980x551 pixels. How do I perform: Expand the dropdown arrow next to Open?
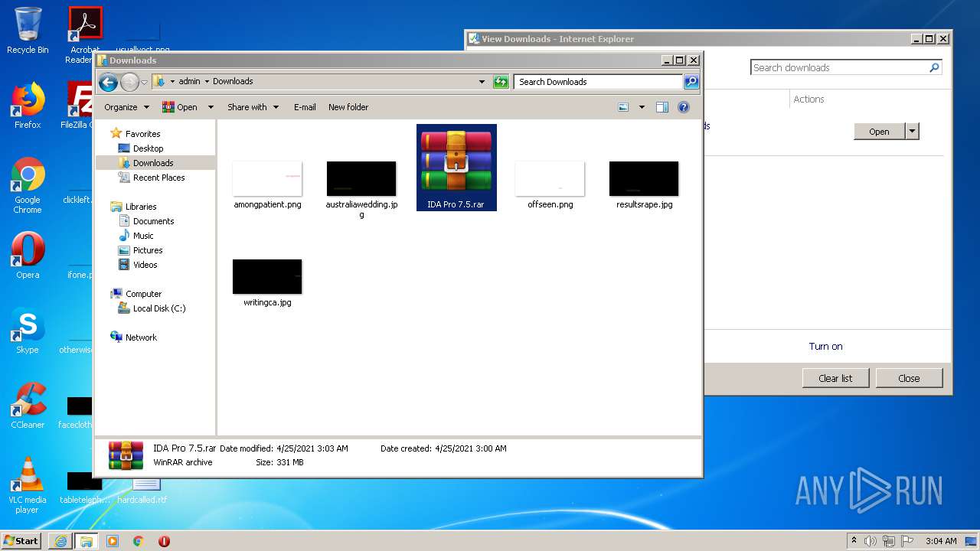(211, 107)
